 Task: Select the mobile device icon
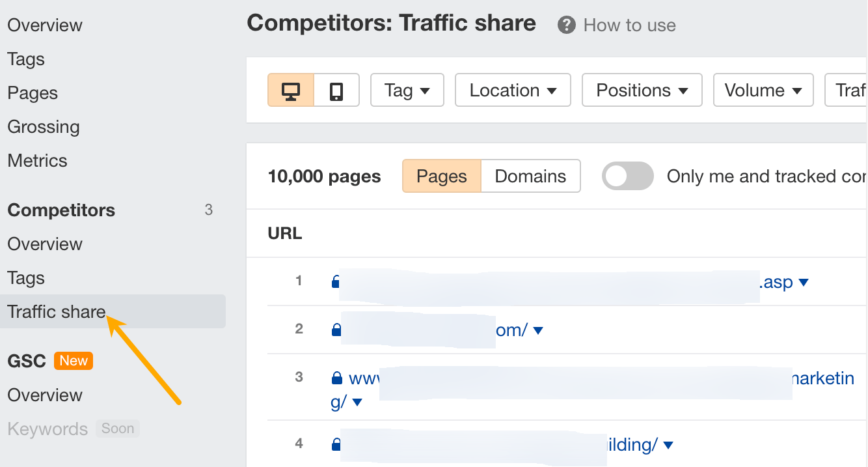coord(336,91)
